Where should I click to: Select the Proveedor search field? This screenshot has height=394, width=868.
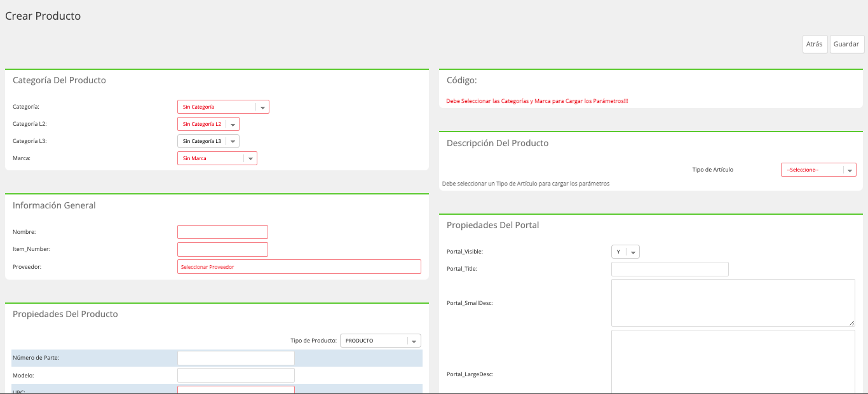click(x=299, y=267)
